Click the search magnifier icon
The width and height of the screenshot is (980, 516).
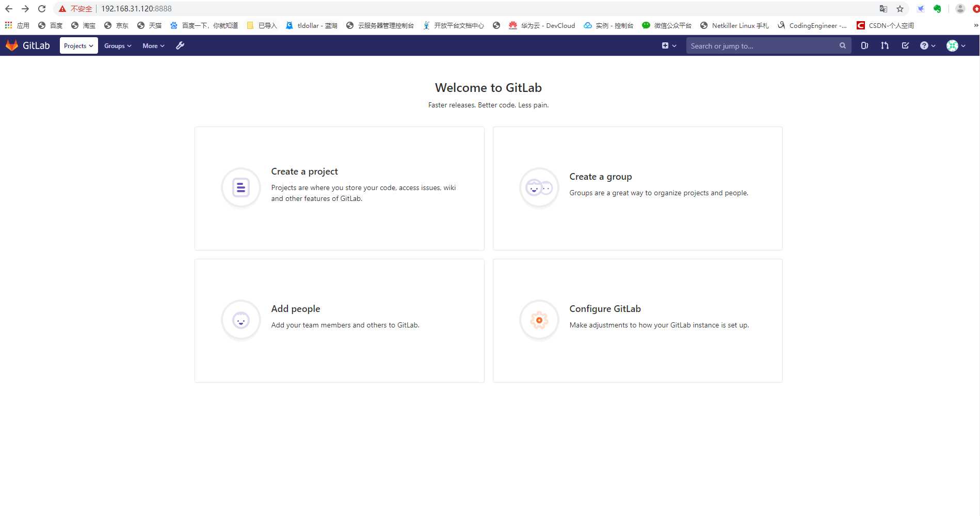(x=843, y=45)
